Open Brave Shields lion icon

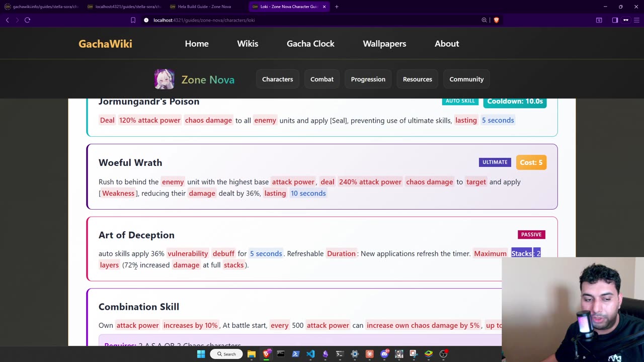(x=496, y=20)
